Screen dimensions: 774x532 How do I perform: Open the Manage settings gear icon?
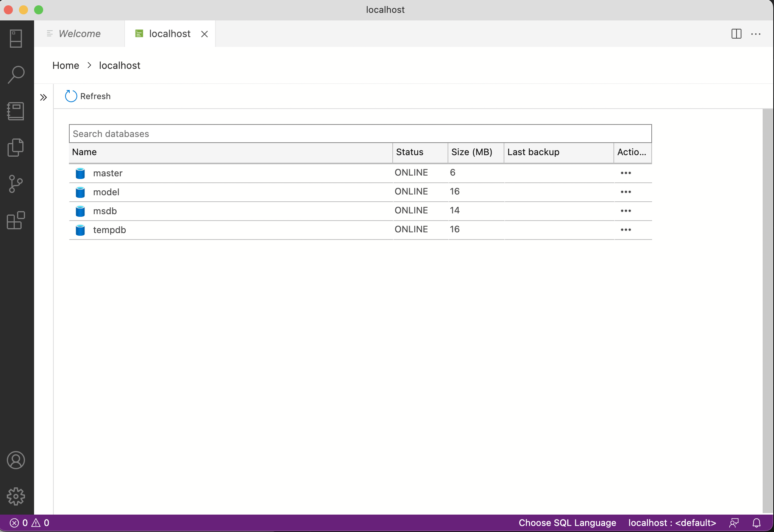[16, 496]
